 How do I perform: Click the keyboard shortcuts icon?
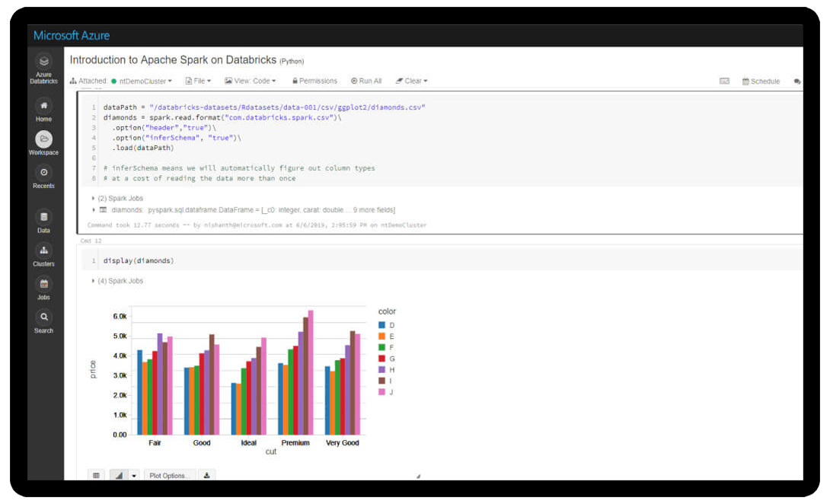pyautogui.click(x=724, y=81)
